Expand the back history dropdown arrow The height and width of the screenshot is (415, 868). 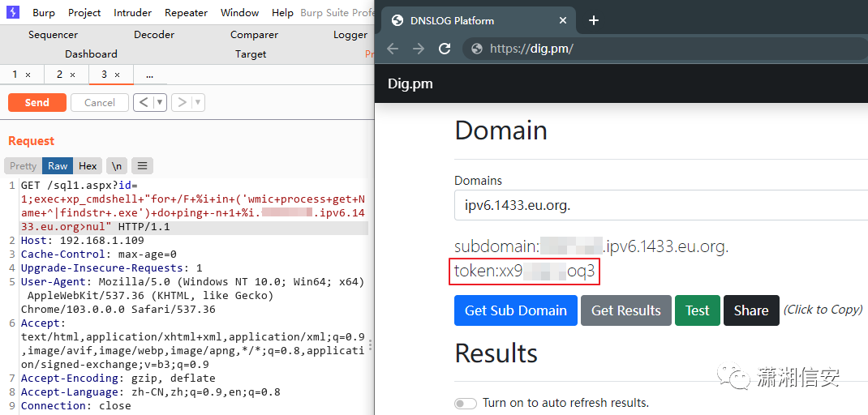[x=160, y=102]
